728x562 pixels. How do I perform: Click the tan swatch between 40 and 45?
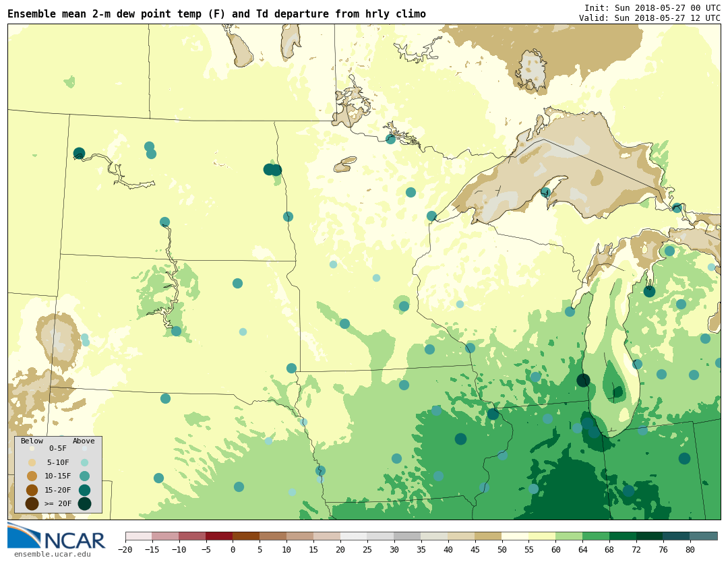point(462,536)
